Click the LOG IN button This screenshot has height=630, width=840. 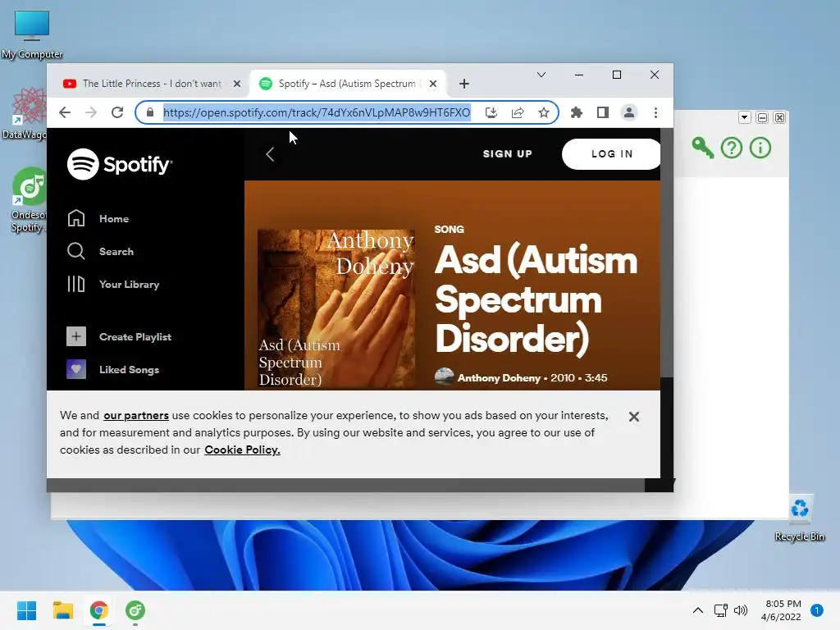tap(612, 153)
